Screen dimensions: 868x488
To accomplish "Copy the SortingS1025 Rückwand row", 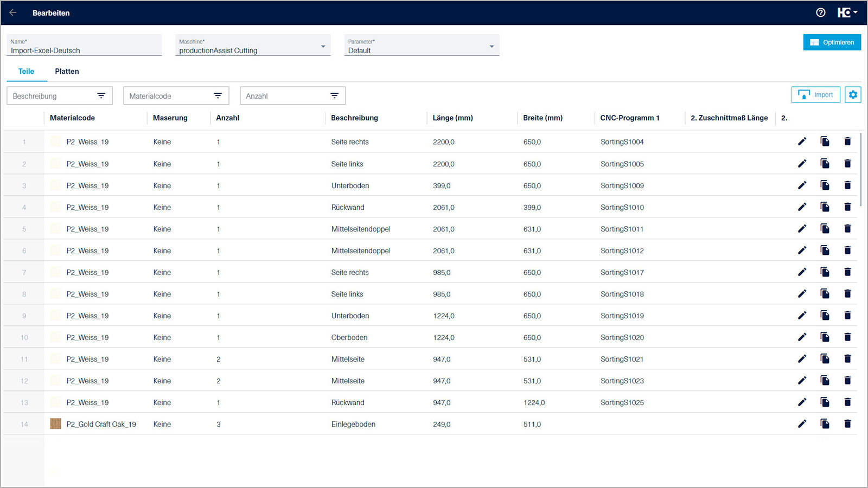I will click(825, 402).
